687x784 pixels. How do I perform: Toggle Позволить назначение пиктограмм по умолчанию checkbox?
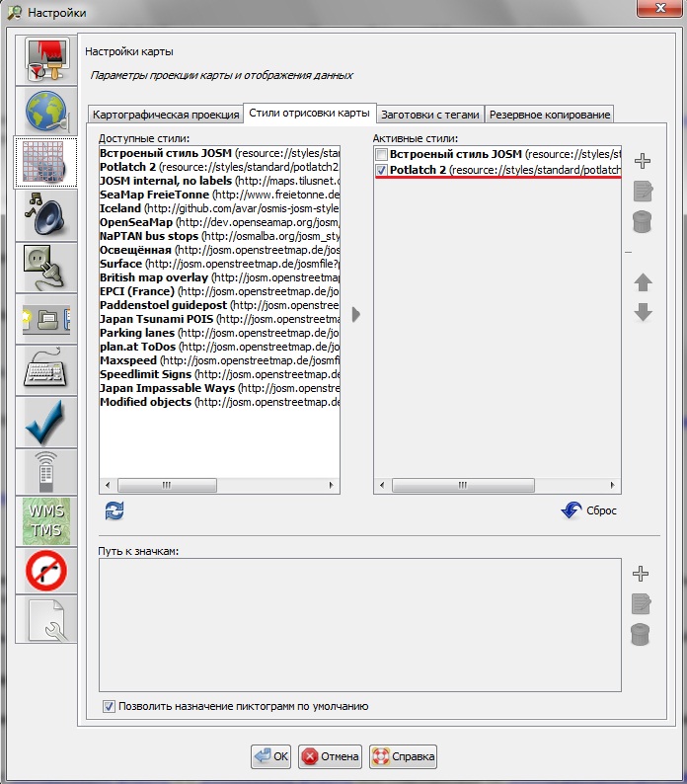tap(109, 707)
